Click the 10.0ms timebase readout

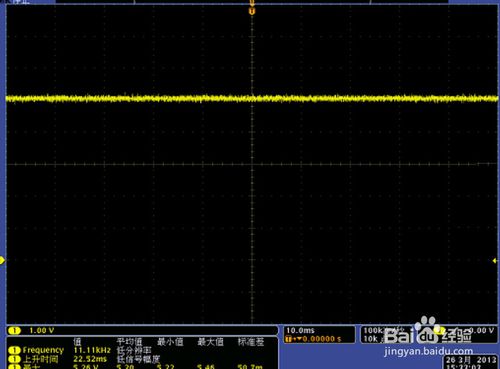pyautogui.click(x=300, y=330)
